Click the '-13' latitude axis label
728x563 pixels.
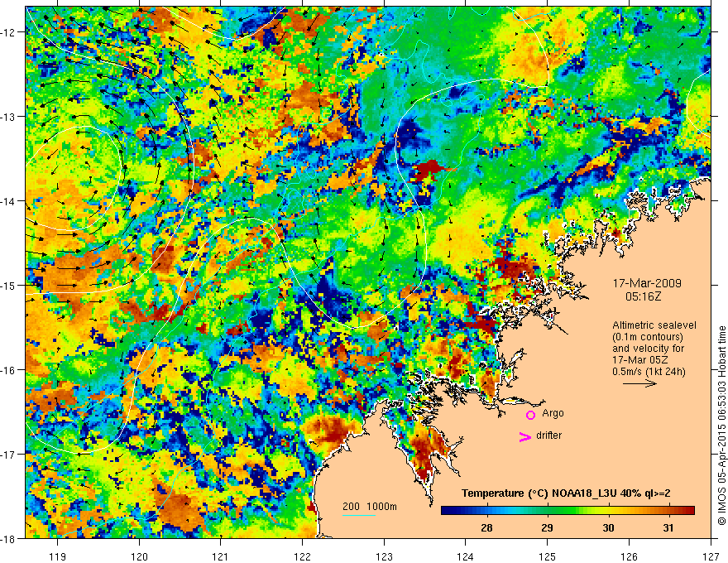(8, 117)
